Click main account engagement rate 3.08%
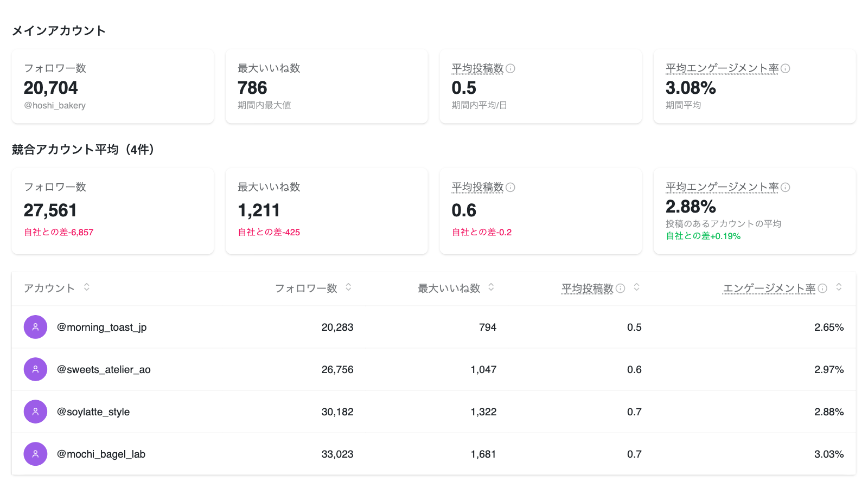 click(x=691, y=88)
